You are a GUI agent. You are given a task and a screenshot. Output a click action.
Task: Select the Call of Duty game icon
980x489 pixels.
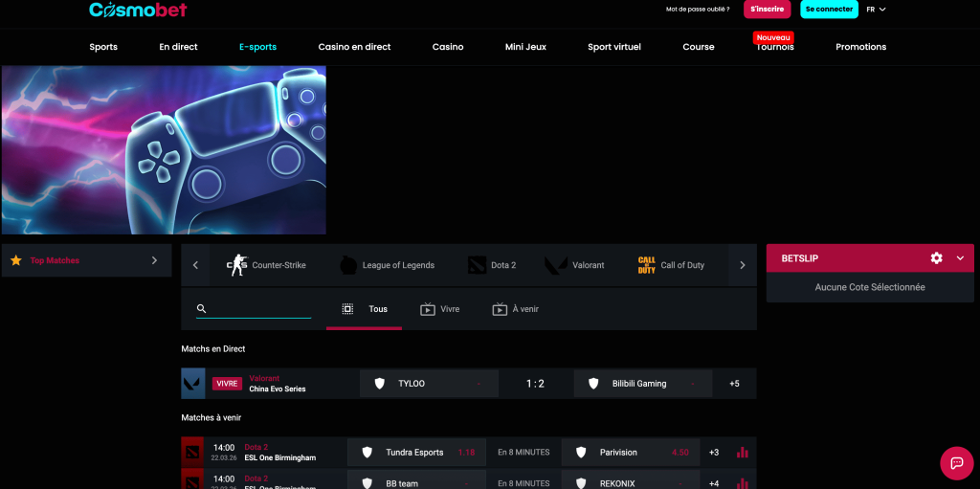click(x=647, y=265)
